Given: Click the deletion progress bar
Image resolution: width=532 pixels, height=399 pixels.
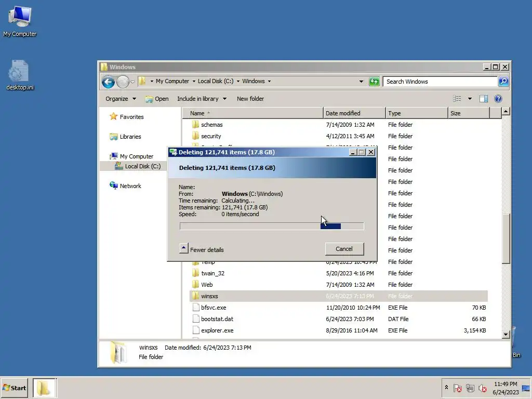Looking at the screenshot, I should [272, 227].
